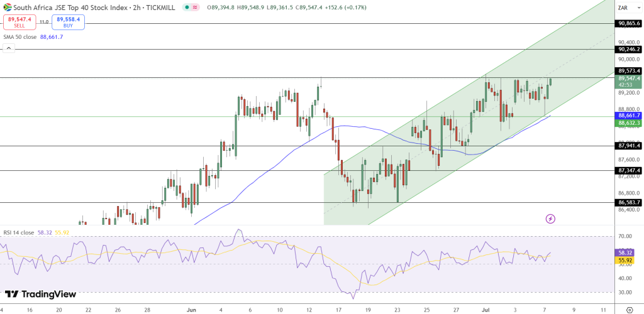The width and height of the screenshot is (644, 314).
Task: Click the 89,558.4 BUY button
Action: 68,22
